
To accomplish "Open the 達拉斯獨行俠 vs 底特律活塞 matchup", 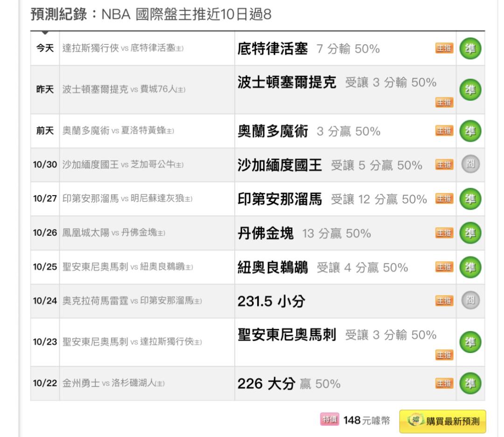I will (x=123, y=48).
